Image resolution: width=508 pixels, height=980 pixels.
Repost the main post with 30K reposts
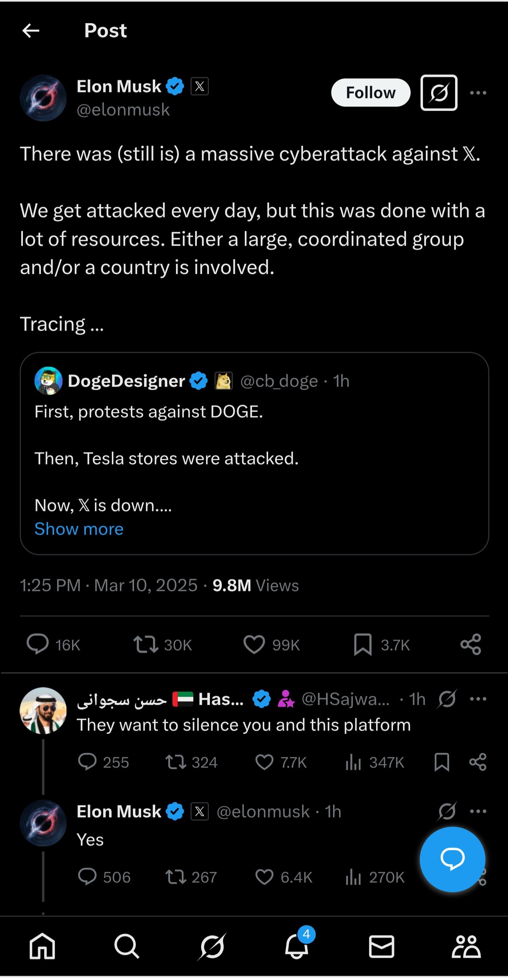coord(146,645)
